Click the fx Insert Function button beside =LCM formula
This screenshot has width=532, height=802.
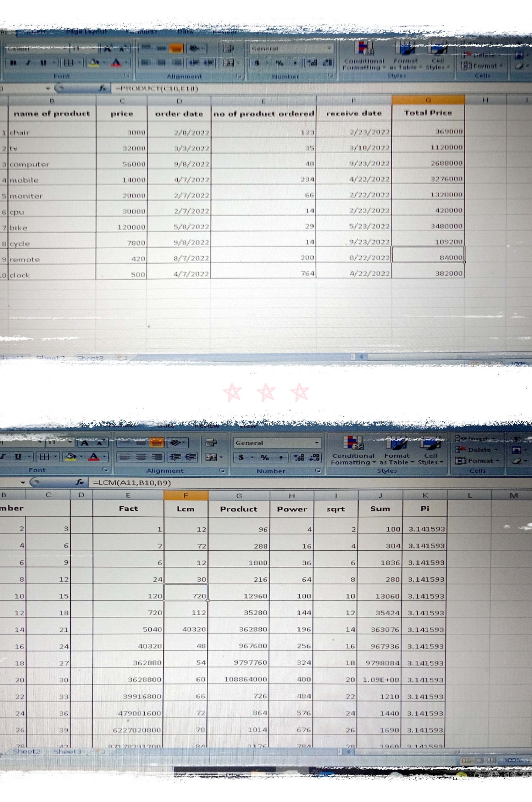coord(79,482)
